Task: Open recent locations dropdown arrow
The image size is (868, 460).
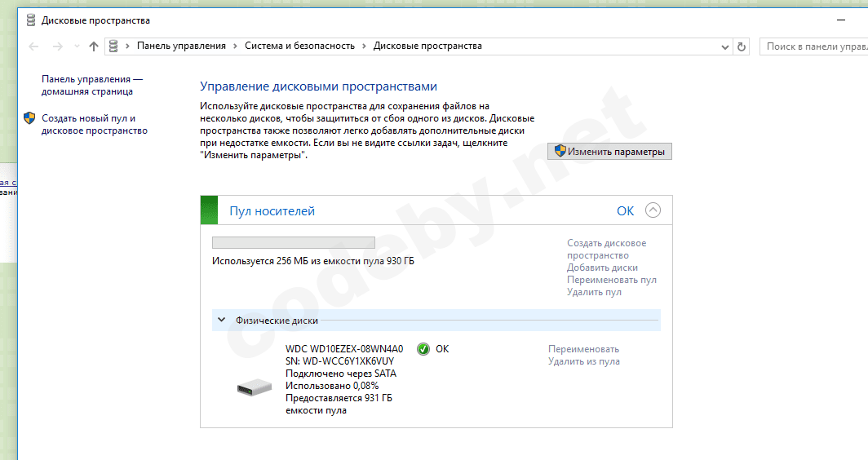Action: (x=77, y=46)
